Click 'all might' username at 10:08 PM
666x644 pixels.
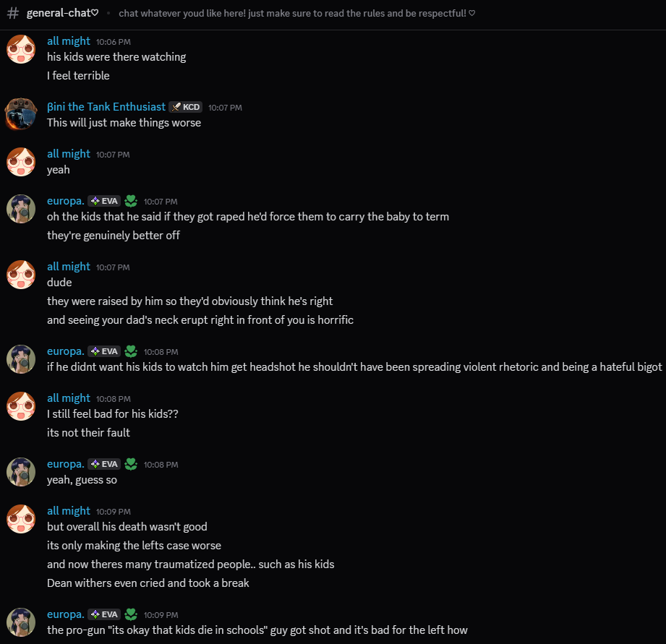(x=69, y=398)
